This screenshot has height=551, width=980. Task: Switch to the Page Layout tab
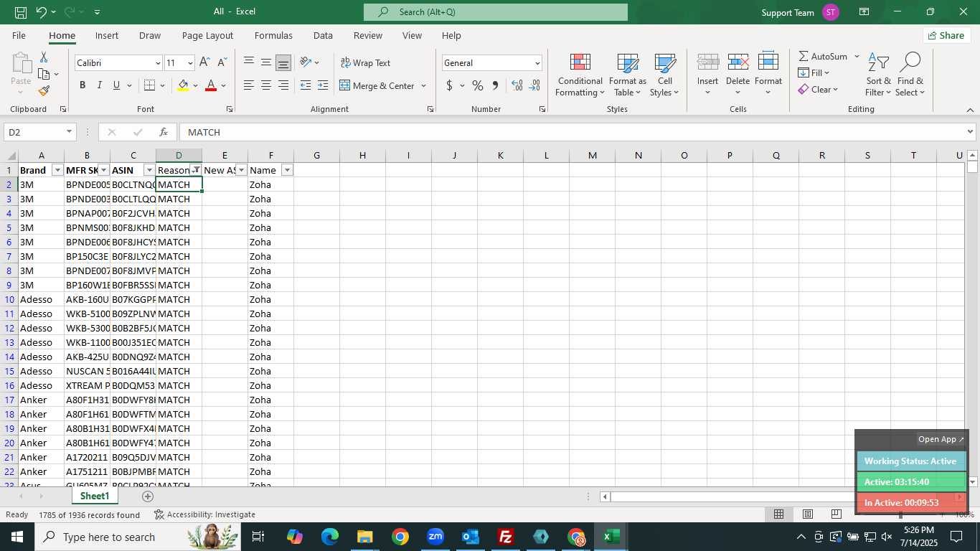207,35
